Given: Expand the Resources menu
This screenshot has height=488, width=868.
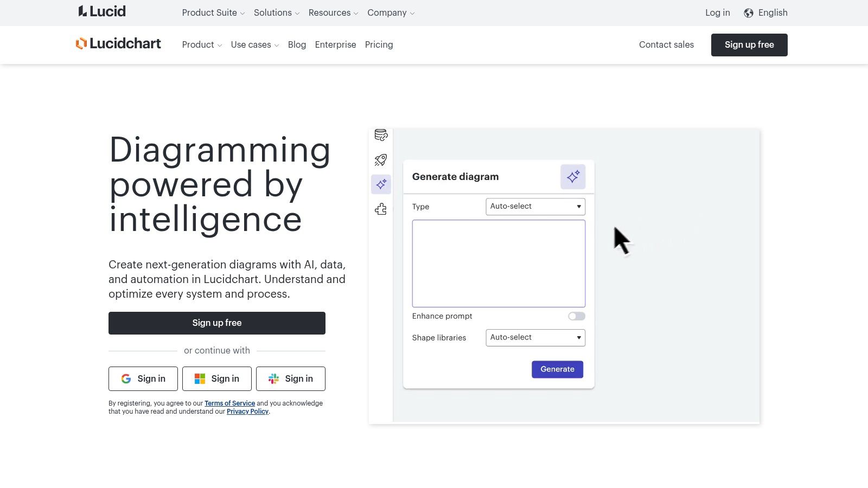Looking at the screenshot, I should [333, 12].
